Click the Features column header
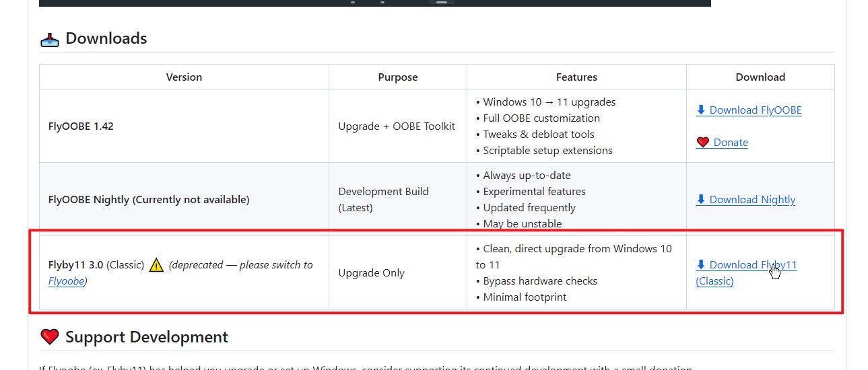The image size is (868, 370). (x=576, y=77)
